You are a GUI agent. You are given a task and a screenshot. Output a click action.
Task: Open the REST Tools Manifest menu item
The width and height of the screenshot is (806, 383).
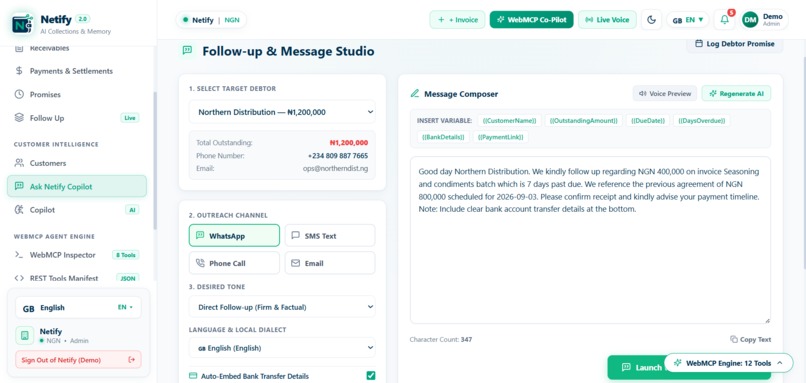pyautogui.click(x=77, y=278)
